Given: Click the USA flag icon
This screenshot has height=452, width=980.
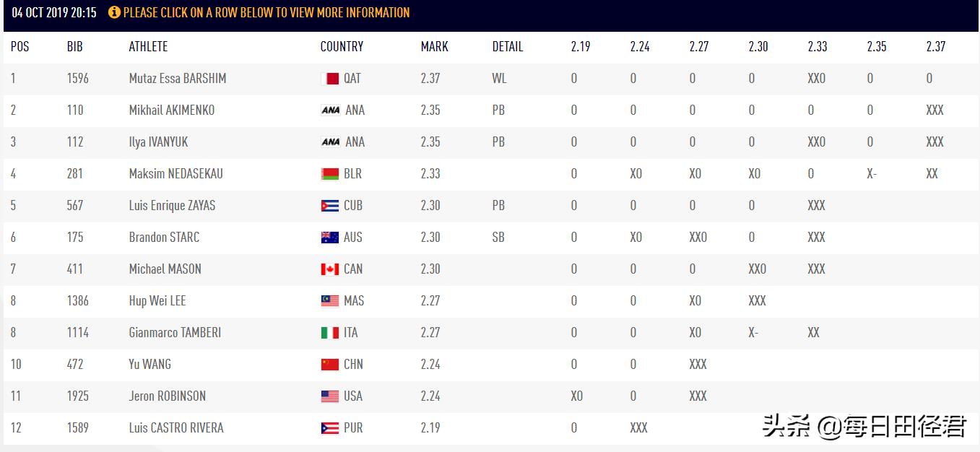Looking at the screenshot, I should pyautogui.click(x=329, y=396).
